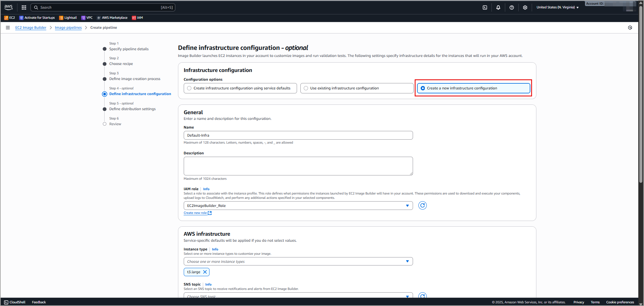Remove the t3.large instance type
This screenshot has height=306, width=644.
[x=205, y=272]
